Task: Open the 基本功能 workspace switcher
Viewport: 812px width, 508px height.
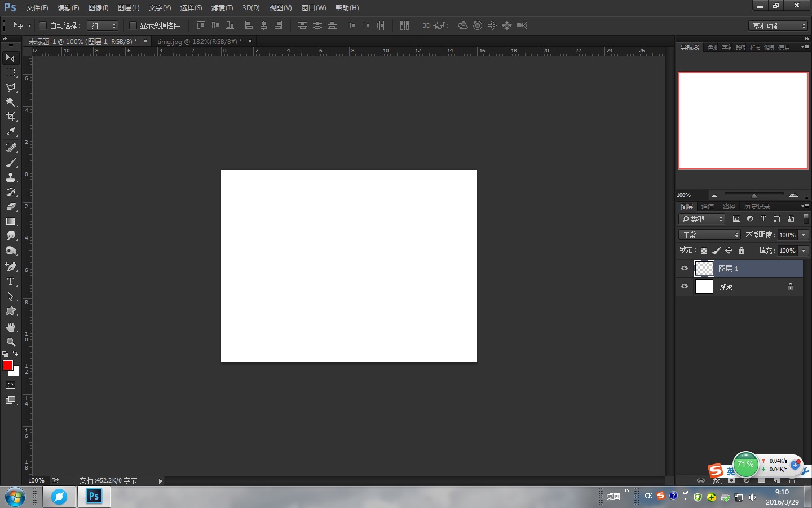Action: tap(777, 25)
